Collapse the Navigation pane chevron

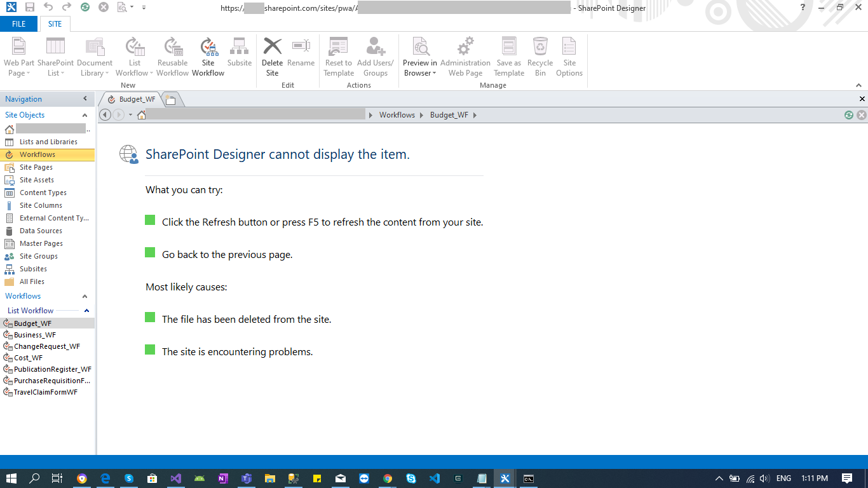click(x=85, y=99)
